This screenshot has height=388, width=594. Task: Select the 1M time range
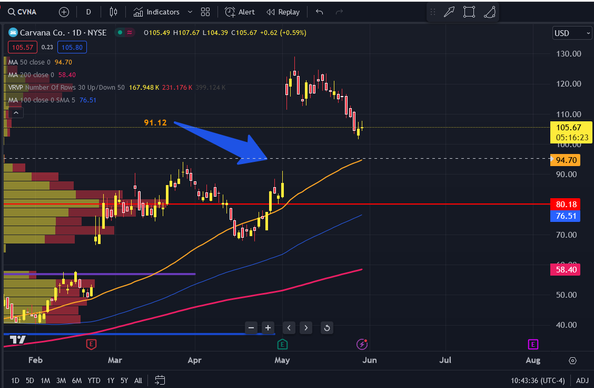point(45,380)
